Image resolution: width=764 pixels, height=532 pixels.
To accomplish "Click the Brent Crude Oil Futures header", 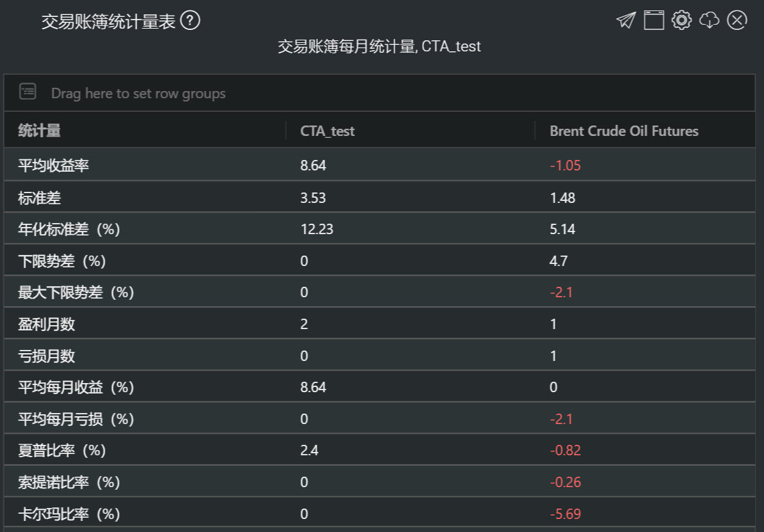I will [x=624, y=131].
